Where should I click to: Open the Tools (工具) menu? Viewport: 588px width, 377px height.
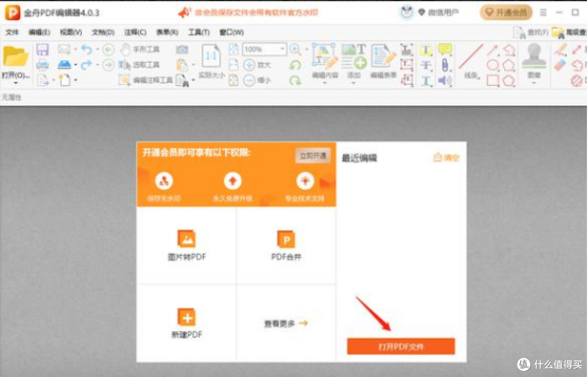pos(199,32)
